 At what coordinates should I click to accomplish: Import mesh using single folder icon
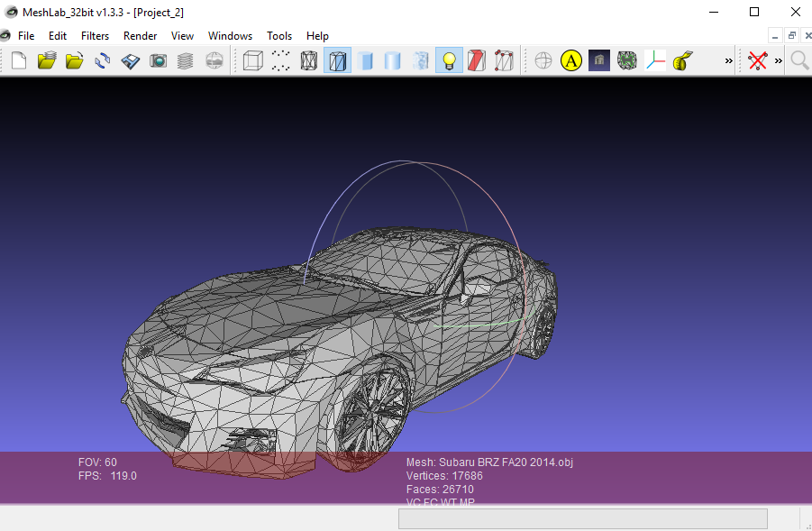(75, 60)
